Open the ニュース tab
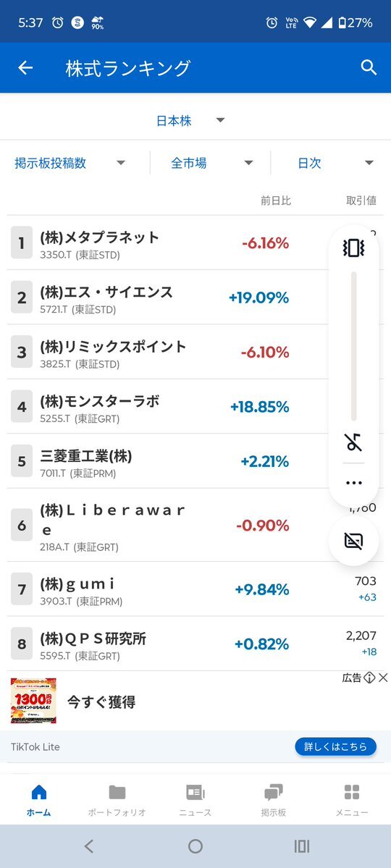 195,800
